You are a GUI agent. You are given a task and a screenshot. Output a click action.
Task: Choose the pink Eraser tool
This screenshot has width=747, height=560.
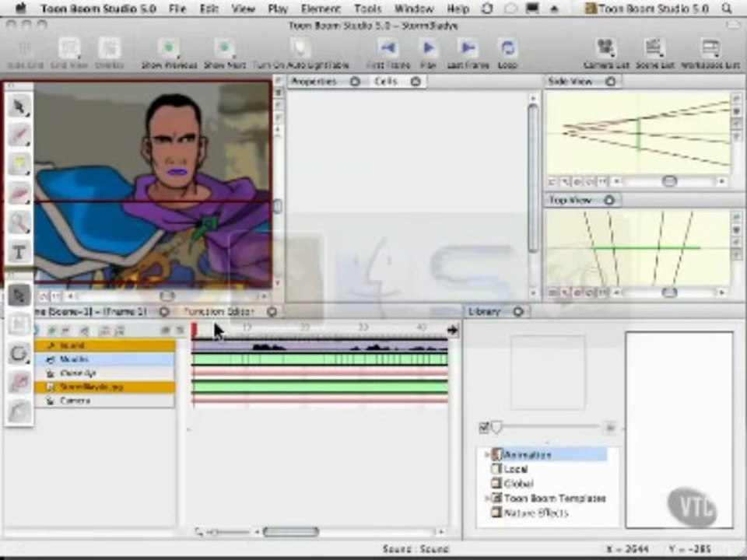[19, 194]
